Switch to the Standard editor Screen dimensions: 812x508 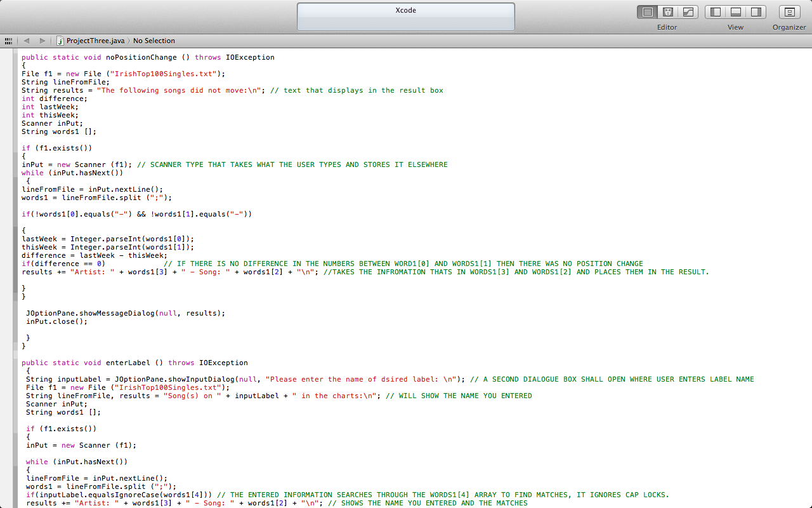click(647, 12)
